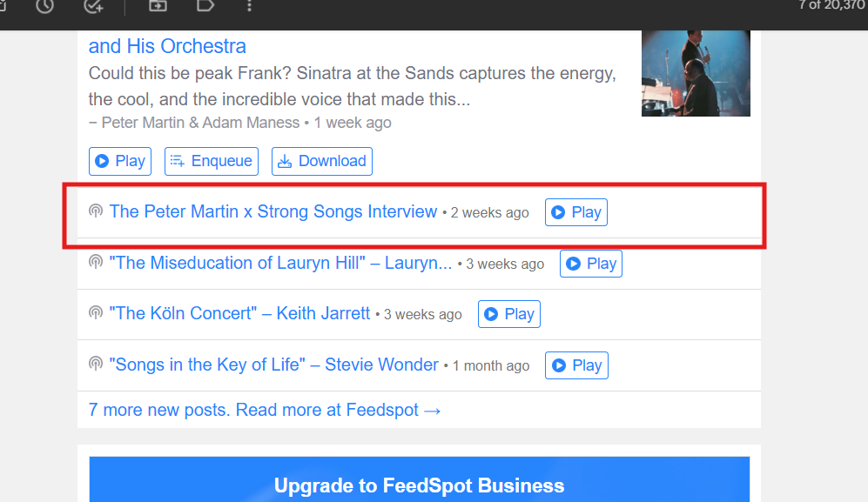Open The Peter Martin x Strong Songs Interview link
This screenshot has width=868, height=502.
273,211
